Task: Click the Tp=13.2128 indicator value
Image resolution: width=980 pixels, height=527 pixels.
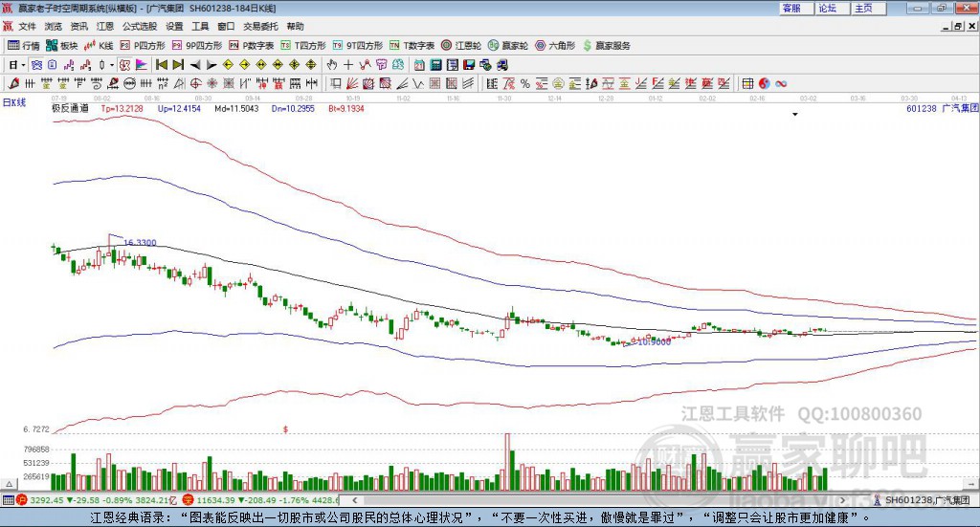Action: coord(122,109)
